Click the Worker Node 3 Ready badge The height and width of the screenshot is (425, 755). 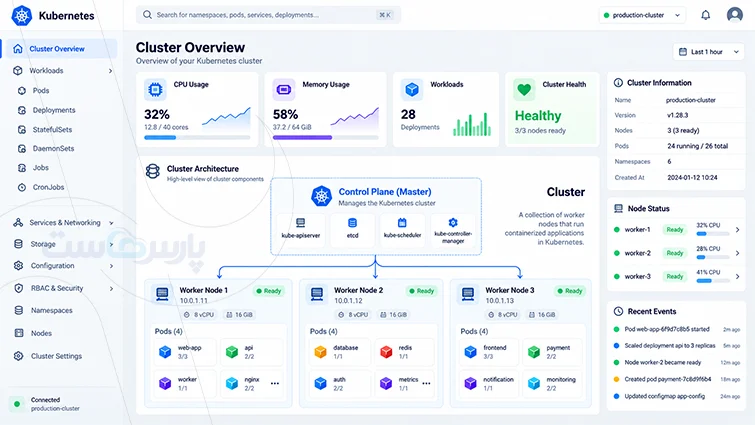570,291
